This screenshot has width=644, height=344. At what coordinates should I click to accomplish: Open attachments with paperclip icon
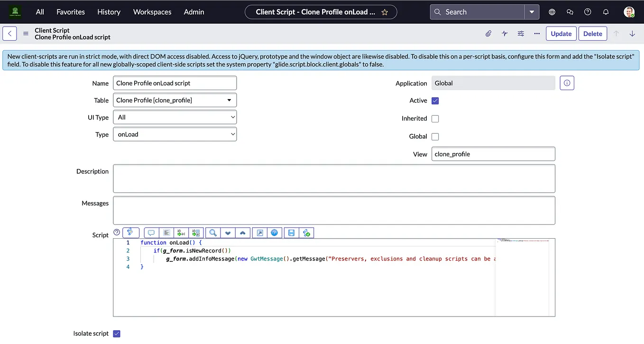[488, 33]
